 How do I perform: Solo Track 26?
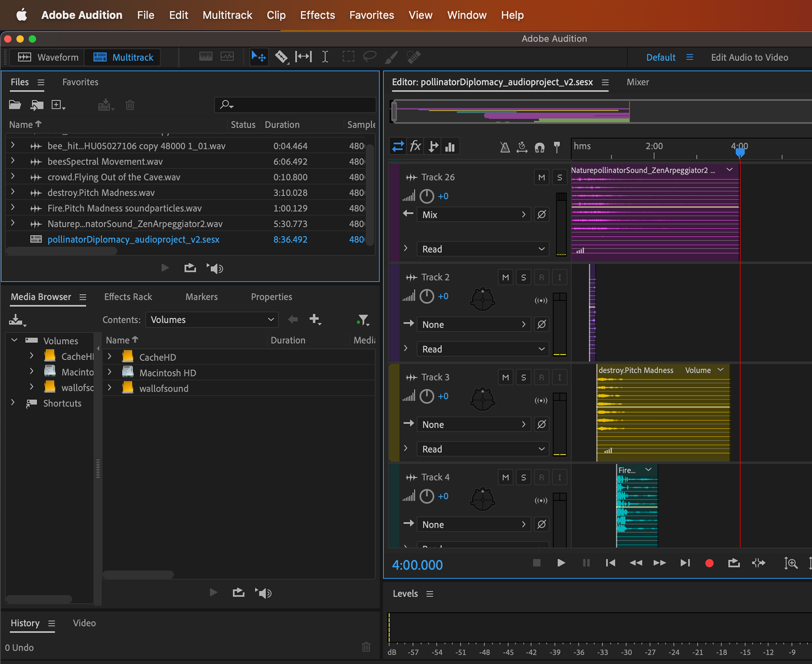coord(560,178)
